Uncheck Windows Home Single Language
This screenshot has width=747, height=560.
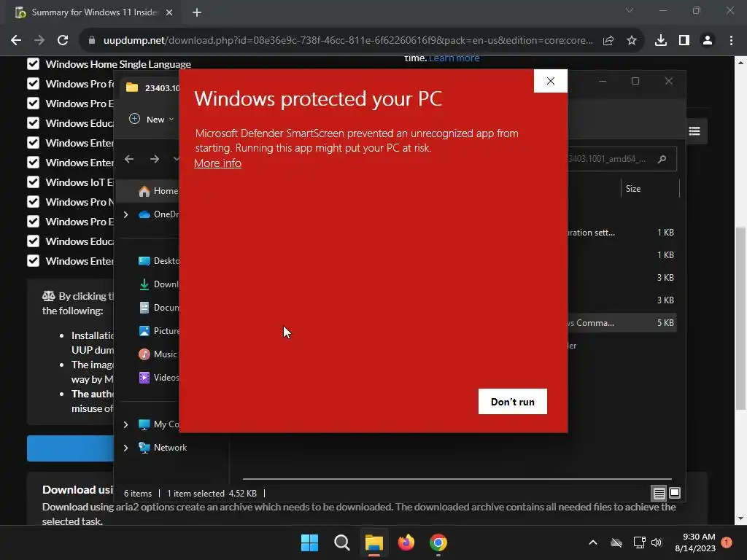(x=33, y=64)
